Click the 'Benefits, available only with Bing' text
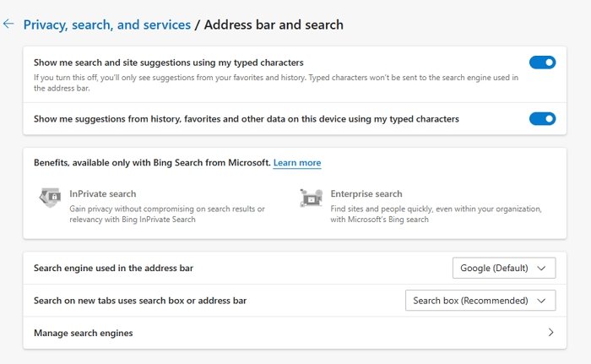The width and height of the screenshot is (591, 364). 151,162
